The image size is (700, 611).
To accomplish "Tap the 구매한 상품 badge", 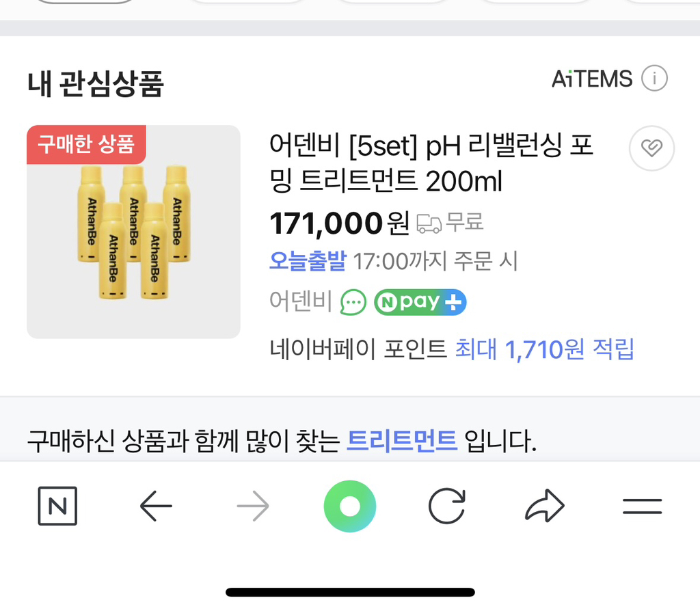I will (85, 145).
